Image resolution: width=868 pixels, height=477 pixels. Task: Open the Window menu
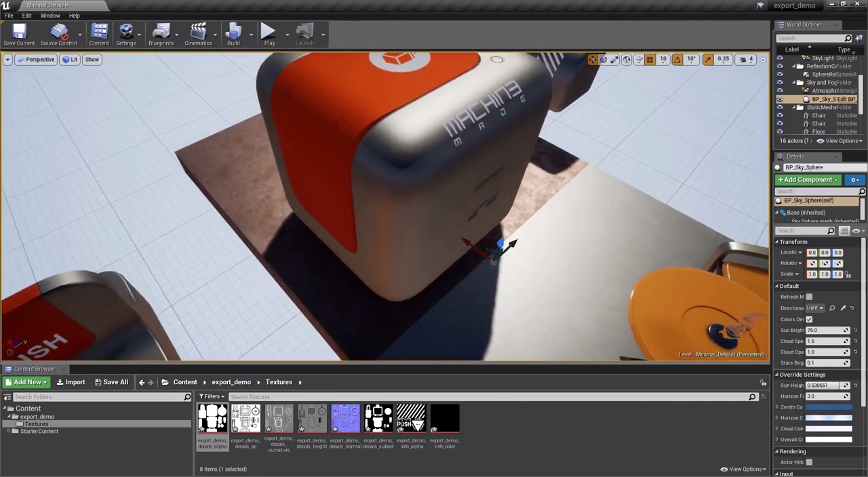(50, 16)
